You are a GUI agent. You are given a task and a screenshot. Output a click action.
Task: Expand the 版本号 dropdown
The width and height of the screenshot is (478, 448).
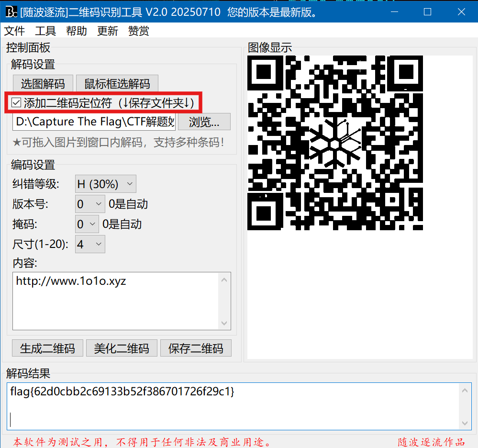[90, 204]
